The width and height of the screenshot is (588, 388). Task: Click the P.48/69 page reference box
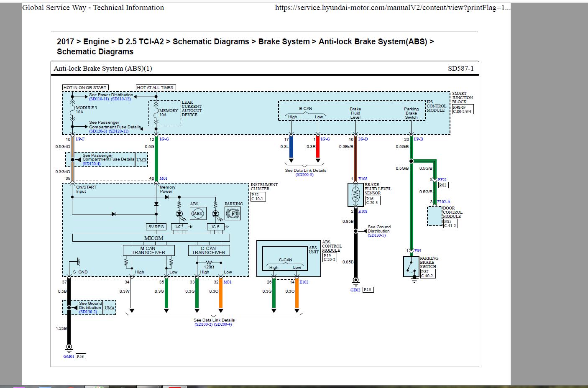click(x=460, y=107)
